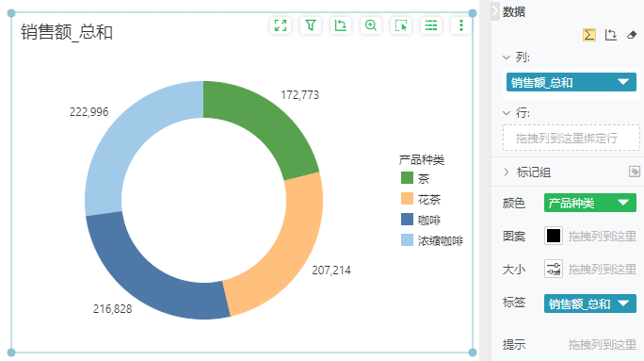
Task: Collapse the 列 section chevron
Action: tap(507, 57)
